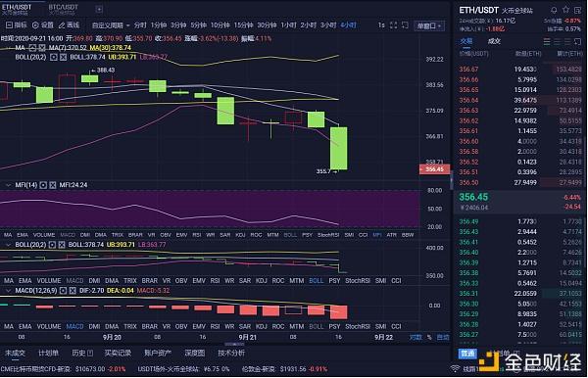The image size is (588, 378).
Task: Click the timeline scroll handle under 9月21
Action: [x=234, y=344]
